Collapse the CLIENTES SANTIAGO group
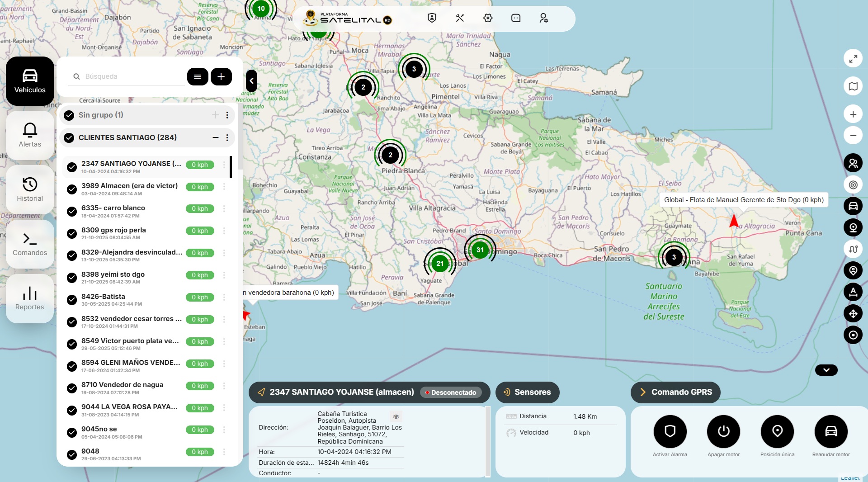 tap(216, 138)
